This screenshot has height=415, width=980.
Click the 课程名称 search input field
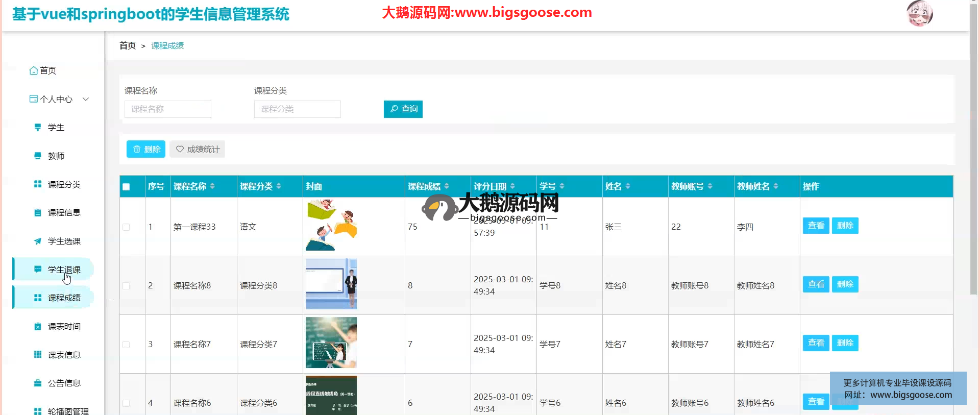pos(167,109)
